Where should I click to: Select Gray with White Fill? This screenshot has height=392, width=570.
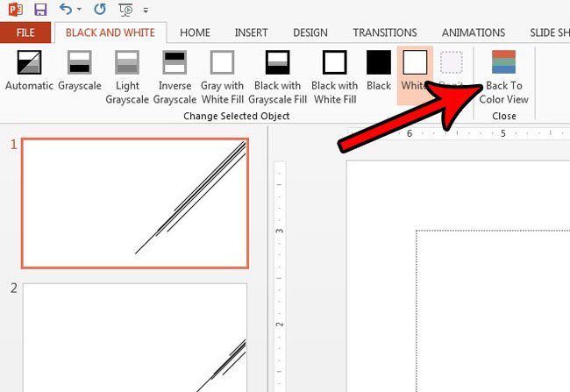[x=222, y=76]
